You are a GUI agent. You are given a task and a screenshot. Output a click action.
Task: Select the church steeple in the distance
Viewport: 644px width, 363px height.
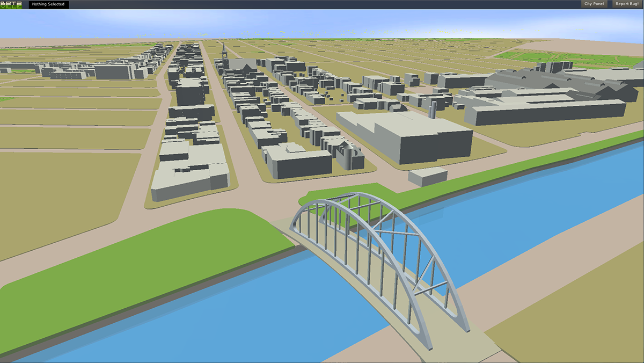224,52
